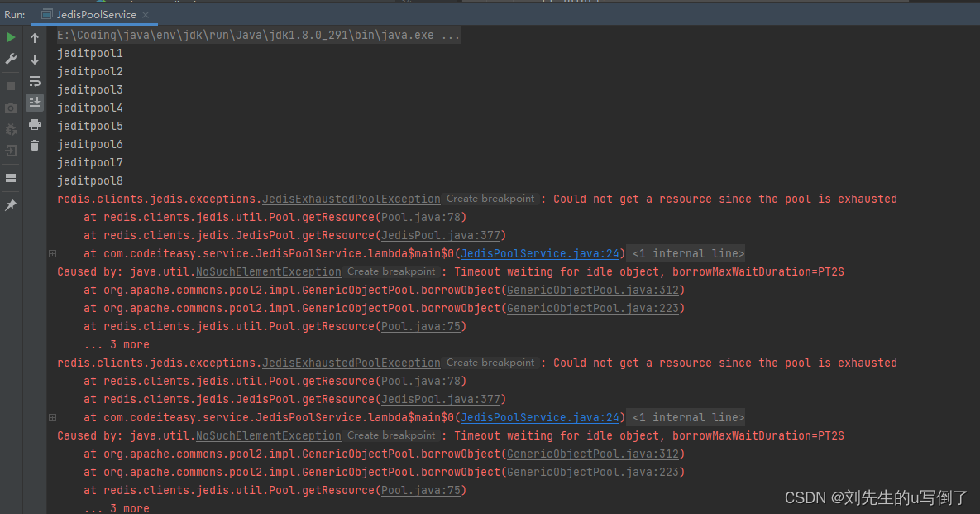Open the Restore Layout icon

11,178
